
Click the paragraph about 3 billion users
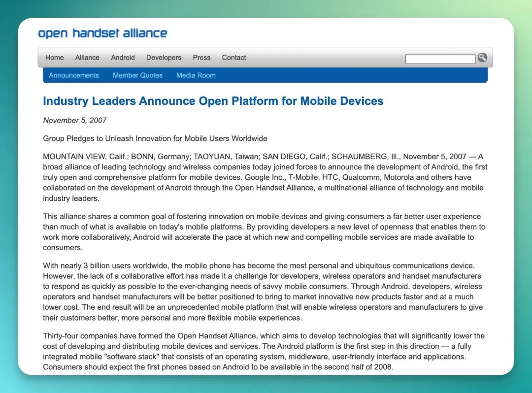tap(263, 292)
